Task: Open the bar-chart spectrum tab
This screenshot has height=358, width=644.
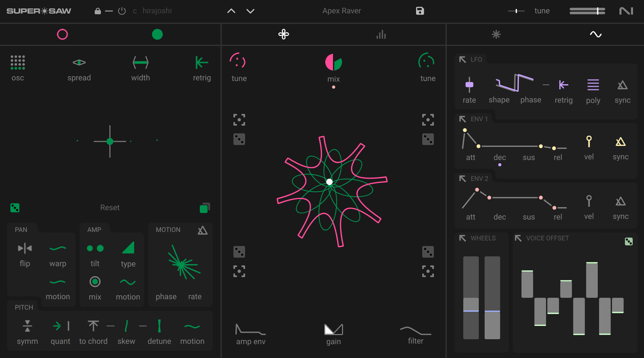Action: [381, 34]
